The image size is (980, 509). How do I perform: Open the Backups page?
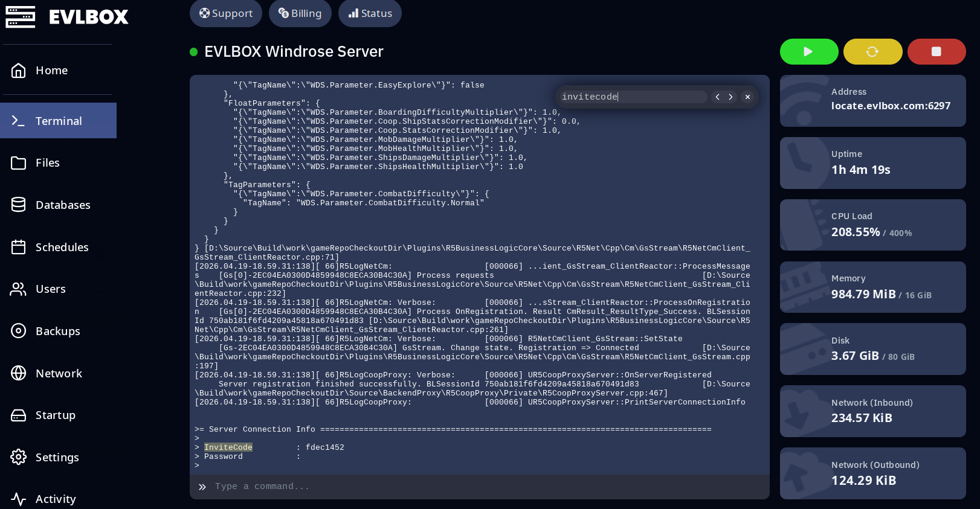[x=58, y=331]
